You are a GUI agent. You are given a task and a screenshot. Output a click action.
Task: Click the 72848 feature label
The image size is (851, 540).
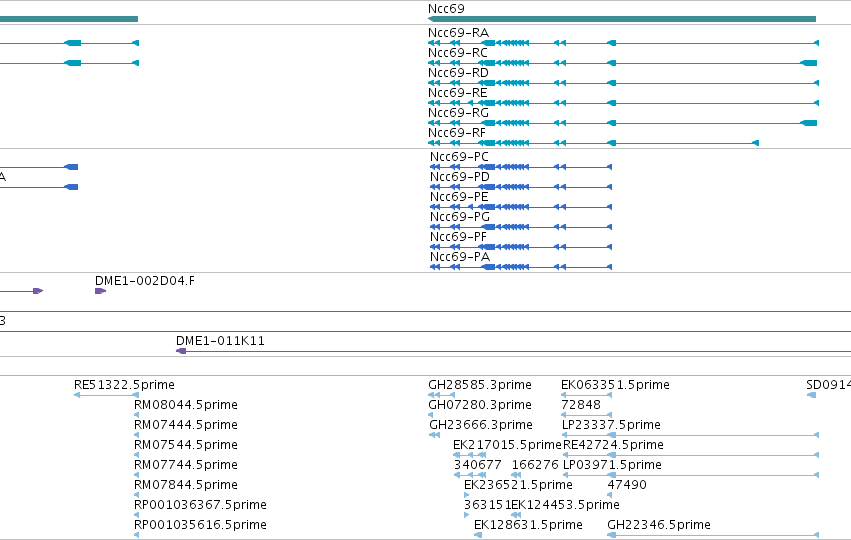tap(581, 405)
